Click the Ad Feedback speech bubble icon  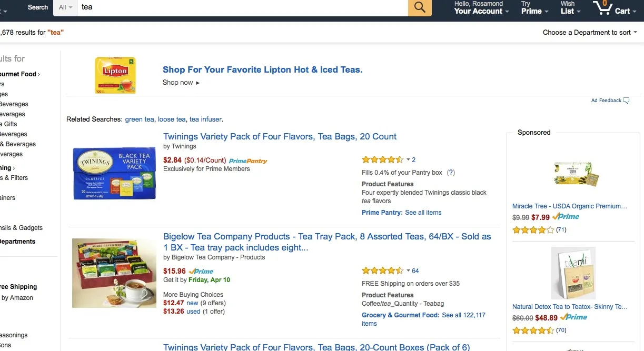pos(626,101)
